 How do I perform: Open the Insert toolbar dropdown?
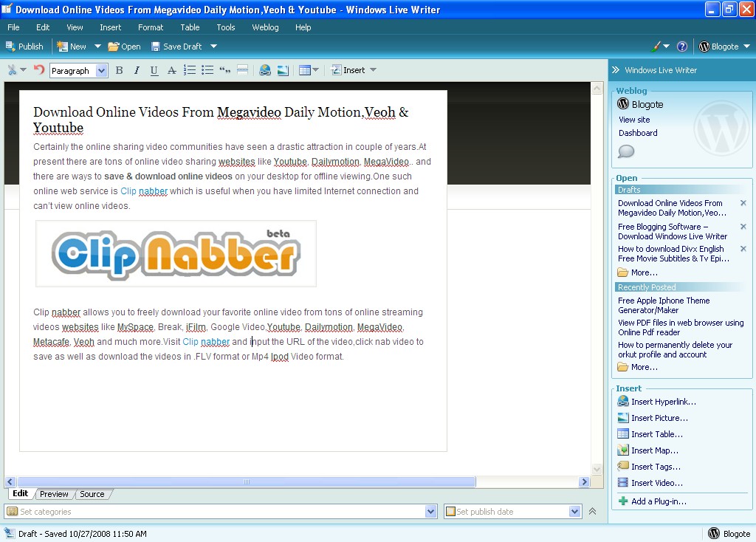(x=354, y=70)
